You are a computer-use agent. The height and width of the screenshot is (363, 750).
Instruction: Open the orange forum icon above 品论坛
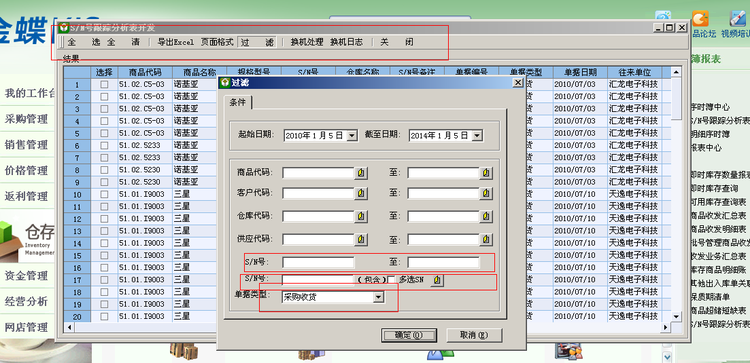click(x=701, y=19)
